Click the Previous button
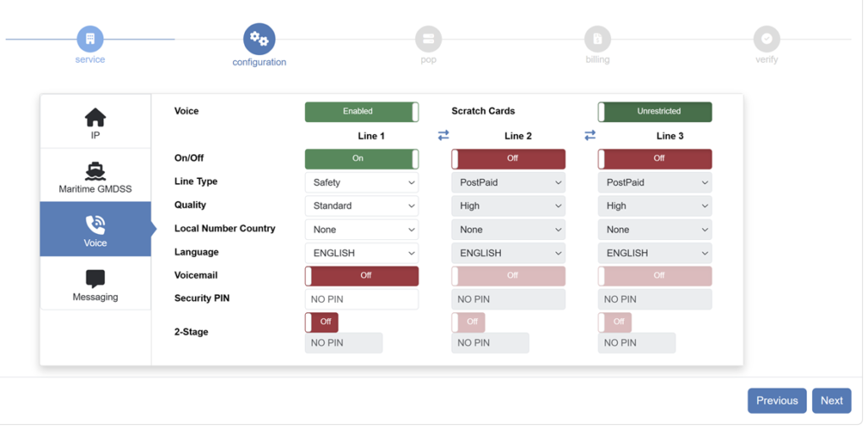The width and height of the screenshot is (868, 430). pos(776,401)
